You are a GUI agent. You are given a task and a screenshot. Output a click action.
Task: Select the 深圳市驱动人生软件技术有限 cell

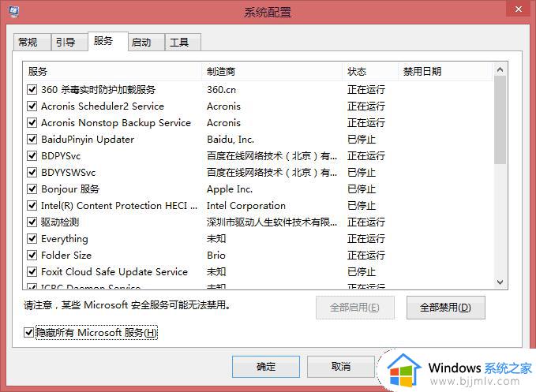point(272,222)
